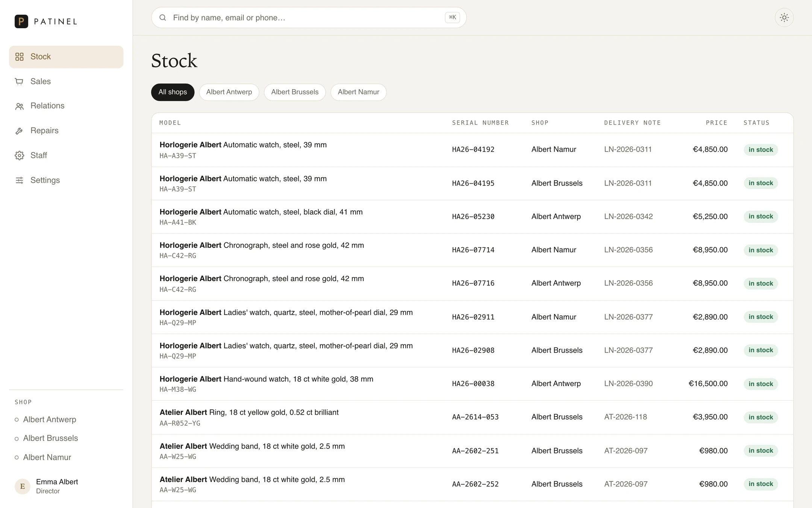Click the search magnifier icon
Viewport: 812px width, 508px height.
tap(163, 18)
